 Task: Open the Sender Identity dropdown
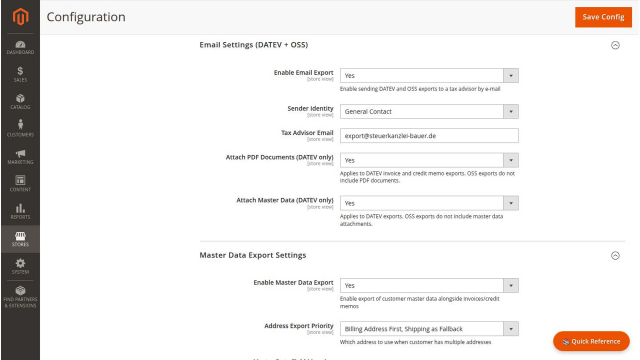pyautogui.click(x=429, y=111)
